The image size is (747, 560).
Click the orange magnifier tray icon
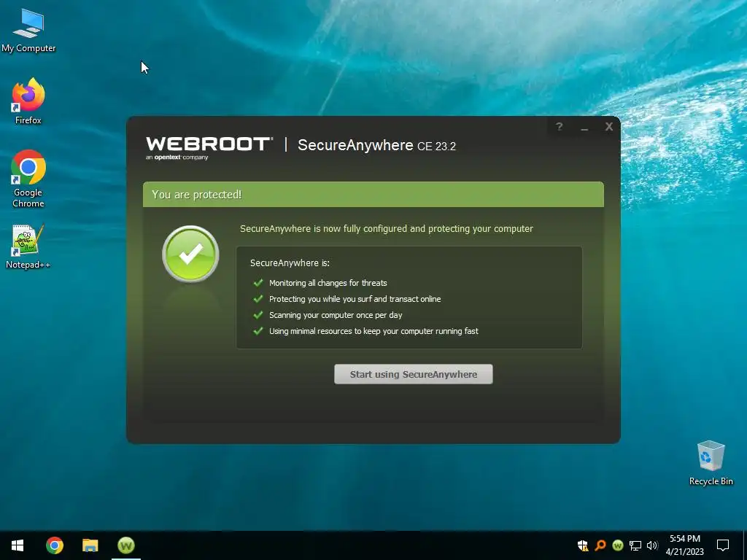pos(600,545)
